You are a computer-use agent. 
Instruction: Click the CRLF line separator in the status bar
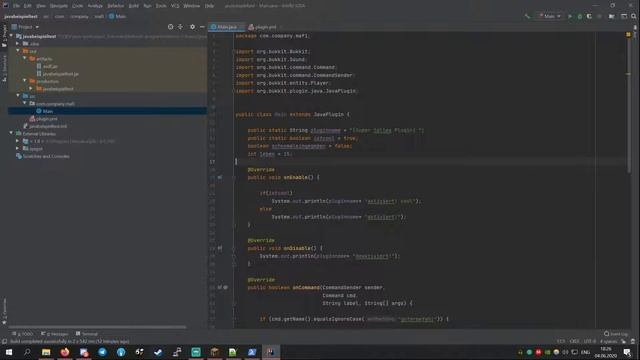(574, 341)
